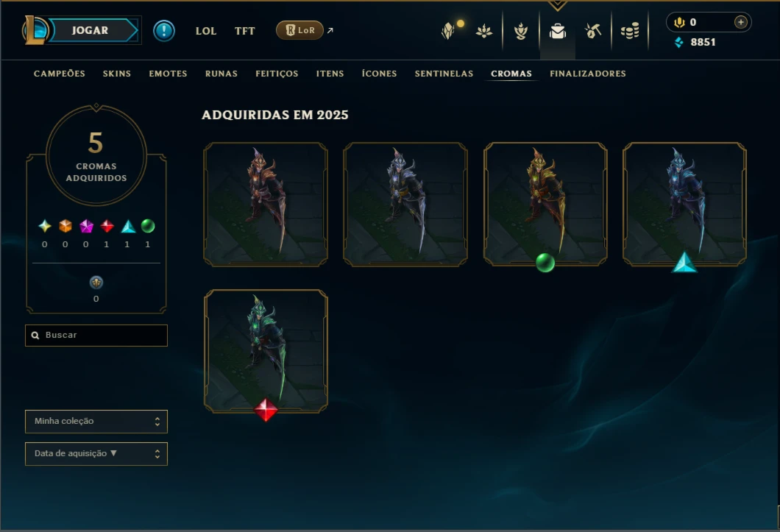This screenshot has height=532, width=780.
Task: Select the chroma with red ruby gem
Action: coord(266,351)
